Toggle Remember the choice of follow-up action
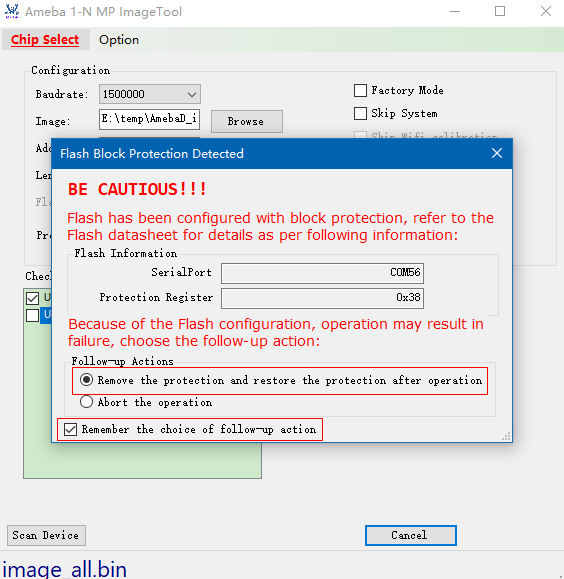The image size is (564, 579). click(x=70, y=429)
